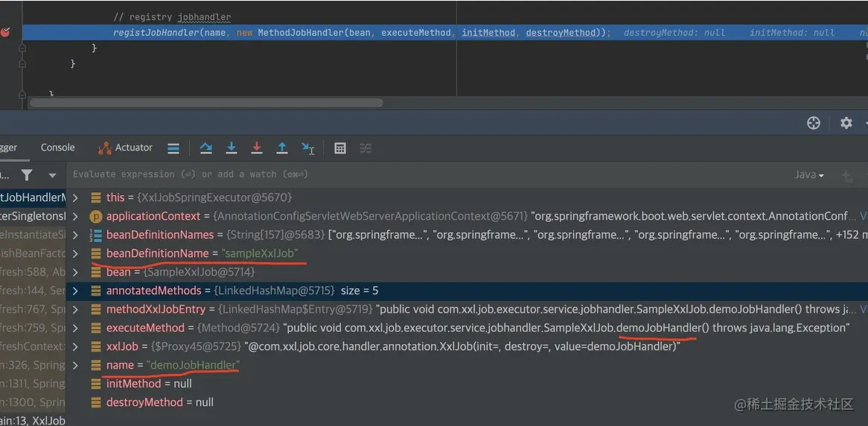Screen dimensions: 868x426
Task: Open the Evaluate Expression calculator icon
Action: click(340, 148)
